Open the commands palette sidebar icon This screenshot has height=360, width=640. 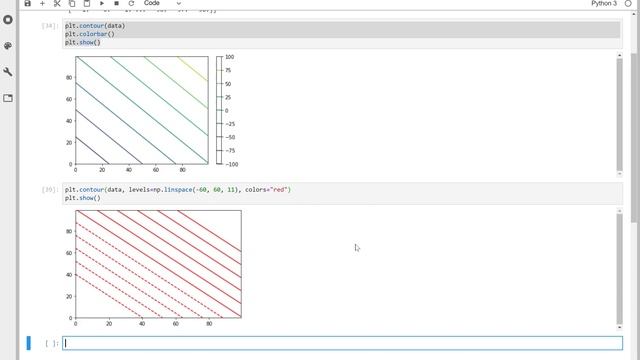click(8, 46)
